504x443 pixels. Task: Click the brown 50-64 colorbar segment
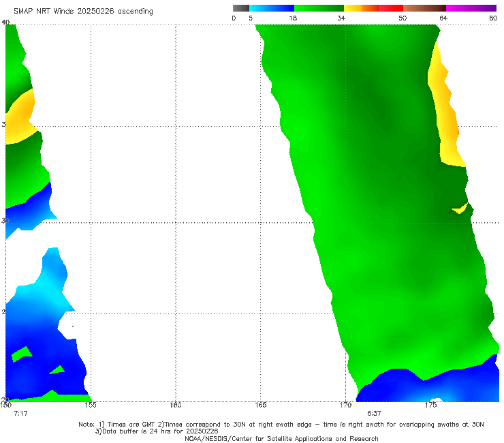tap(424, 8)
